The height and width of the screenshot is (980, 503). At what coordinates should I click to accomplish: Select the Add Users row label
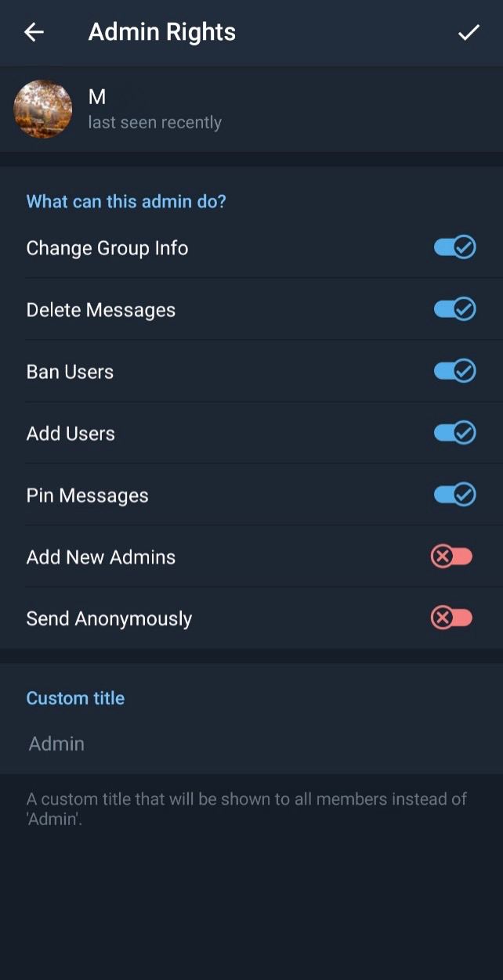71,434
